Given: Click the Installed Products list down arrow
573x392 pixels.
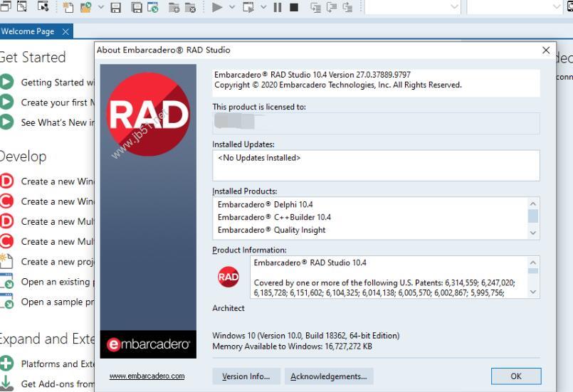Looking at the screenshot, I should (x=533, y=233).
